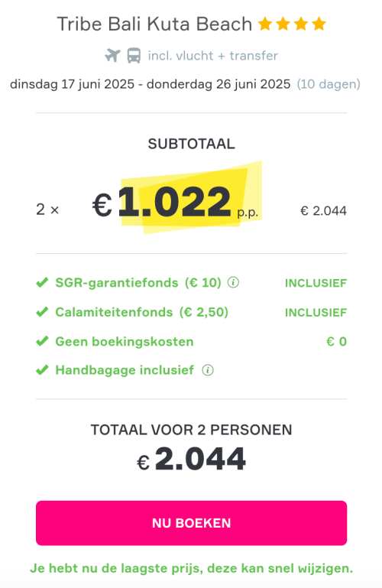Click the total price €2.044
Screen dimensions: 382x588
(191, 459)
